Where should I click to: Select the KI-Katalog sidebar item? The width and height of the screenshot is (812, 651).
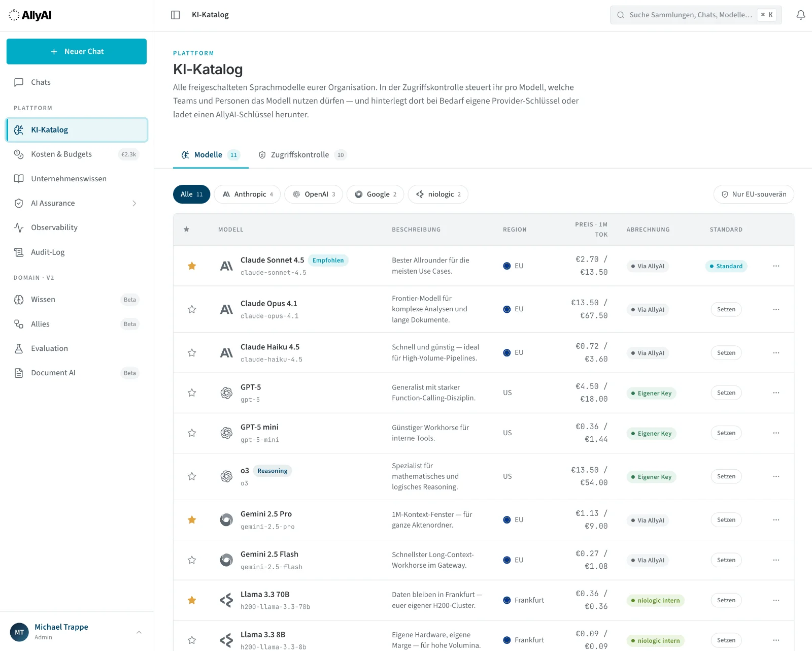point(77,130)
